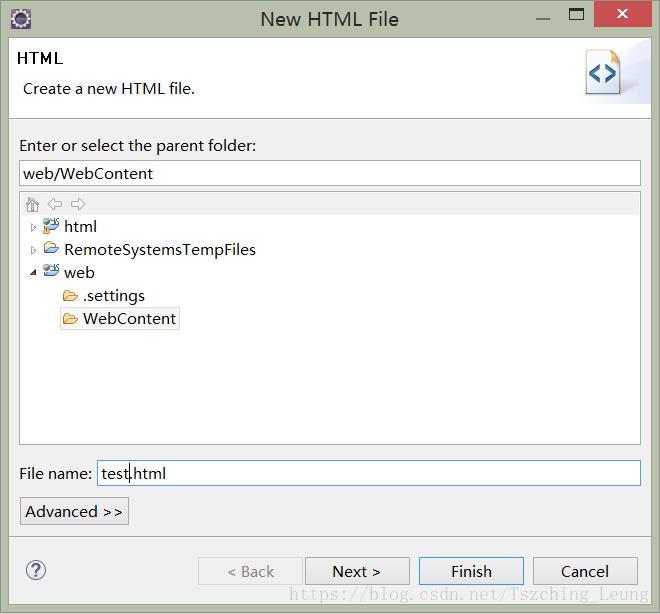Click the home icon in folder tree toolbar
This screenshot has width=660, height=614.
[x=32, y=205]
